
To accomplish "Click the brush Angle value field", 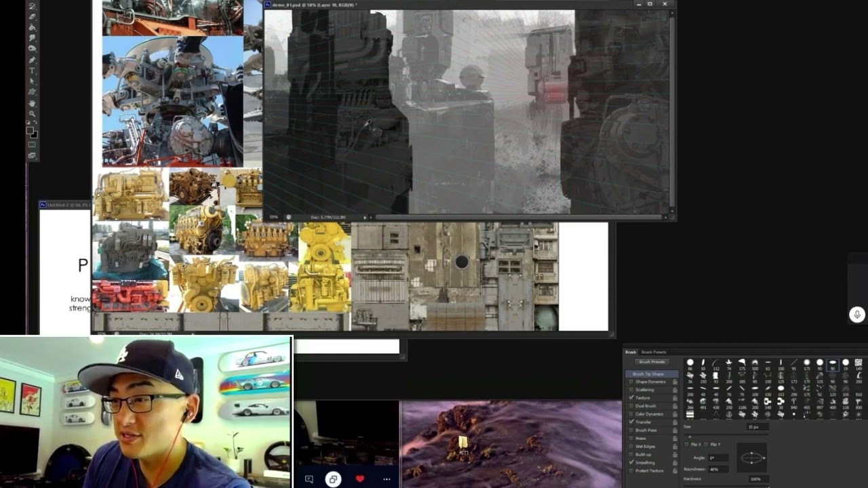I will pyautogui.click(x=718, y=458).
